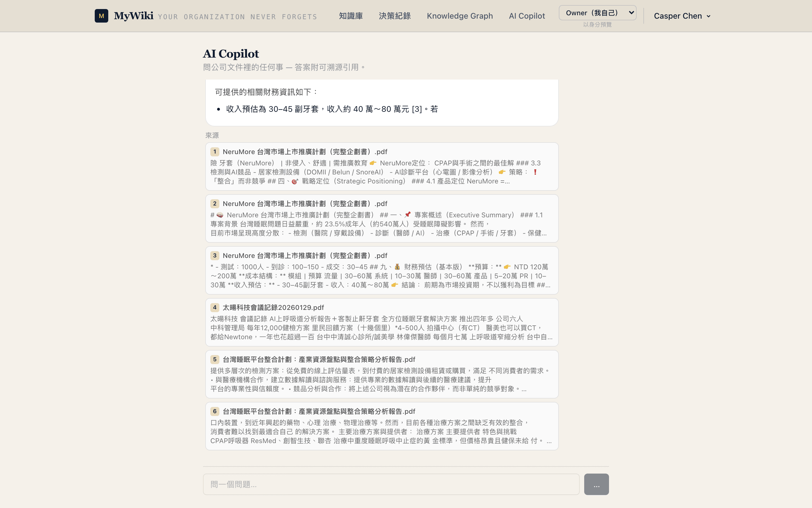
Task: Focus the 問一個問題 input field
Action: point(391,484)
